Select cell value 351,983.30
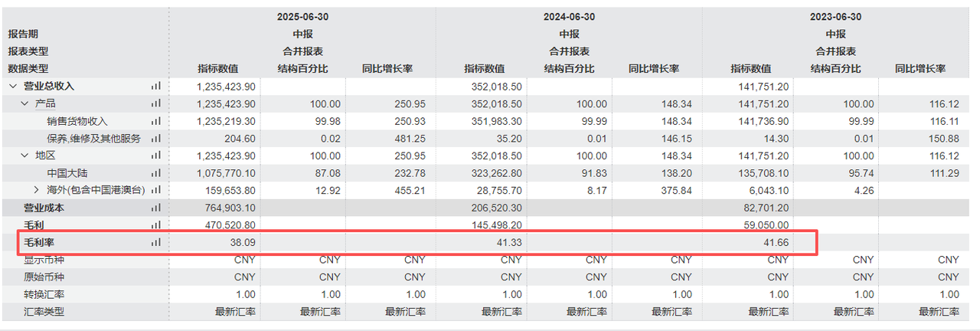980x331 pixels. point(498,121)
